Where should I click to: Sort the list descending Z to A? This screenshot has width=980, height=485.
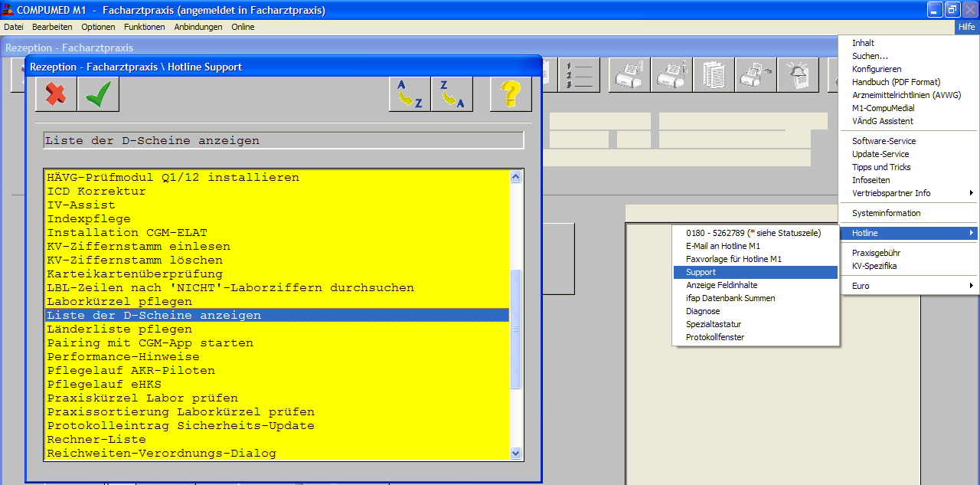[x=452, y=94]
